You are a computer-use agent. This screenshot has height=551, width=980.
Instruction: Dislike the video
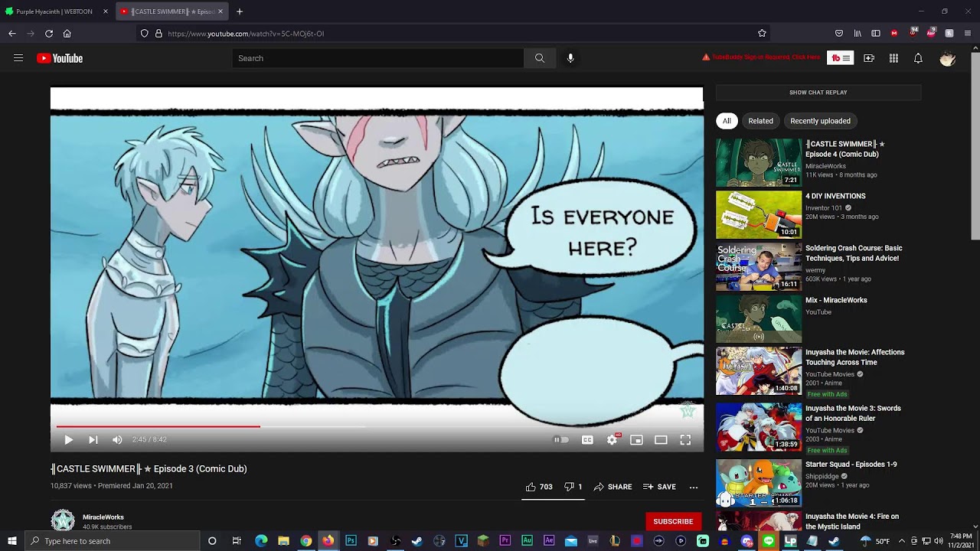click(573, 487)
